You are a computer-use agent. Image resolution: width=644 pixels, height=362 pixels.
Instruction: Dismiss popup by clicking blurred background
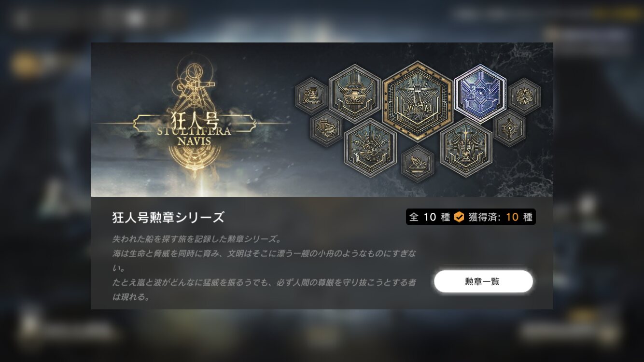[x=43, y=193]
